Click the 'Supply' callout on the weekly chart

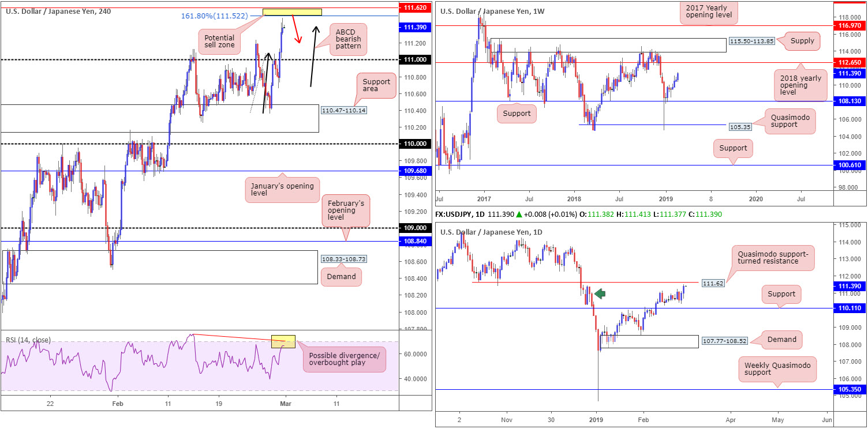coord(803,40)
